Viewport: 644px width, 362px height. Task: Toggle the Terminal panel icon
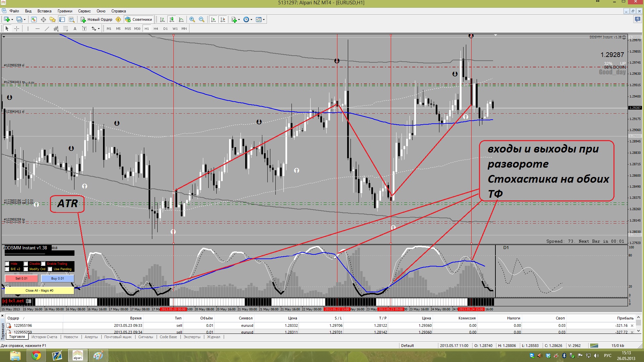coord(62,19)
